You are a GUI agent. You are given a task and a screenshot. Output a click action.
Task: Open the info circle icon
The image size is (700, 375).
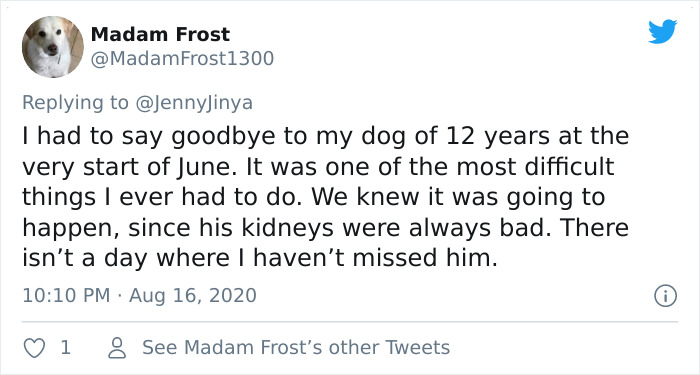pyautogui.click(x=666, y=296)
